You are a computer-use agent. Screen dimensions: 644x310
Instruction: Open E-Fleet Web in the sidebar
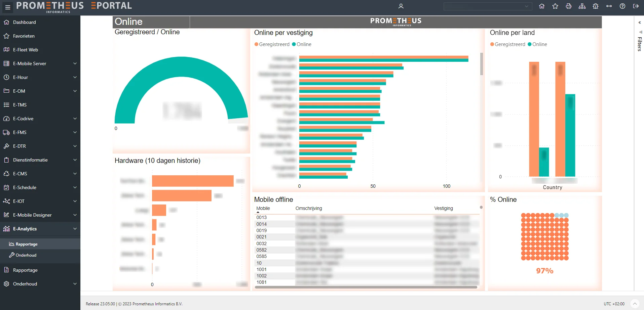pyautogui.click(x=40, y=50)
